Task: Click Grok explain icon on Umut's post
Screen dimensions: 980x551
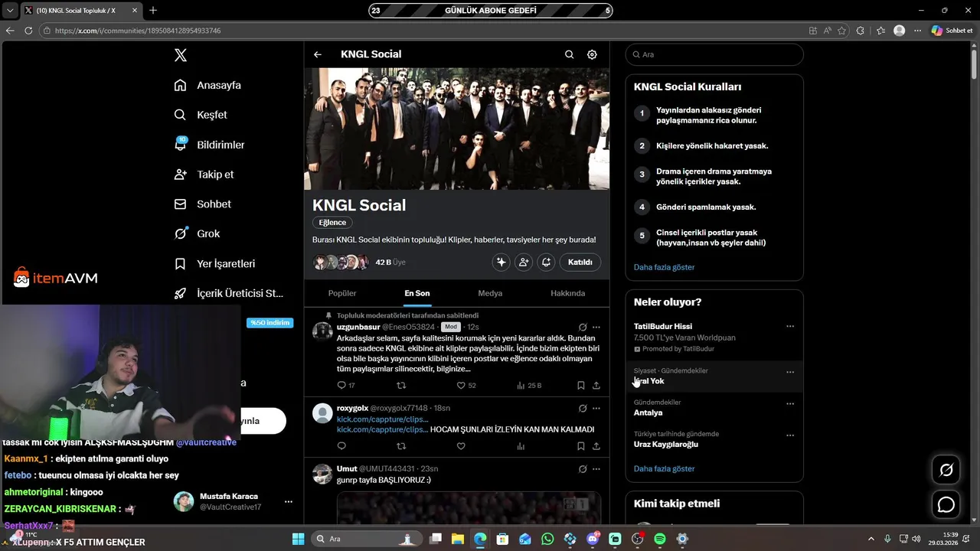Action: pos(583,468)
